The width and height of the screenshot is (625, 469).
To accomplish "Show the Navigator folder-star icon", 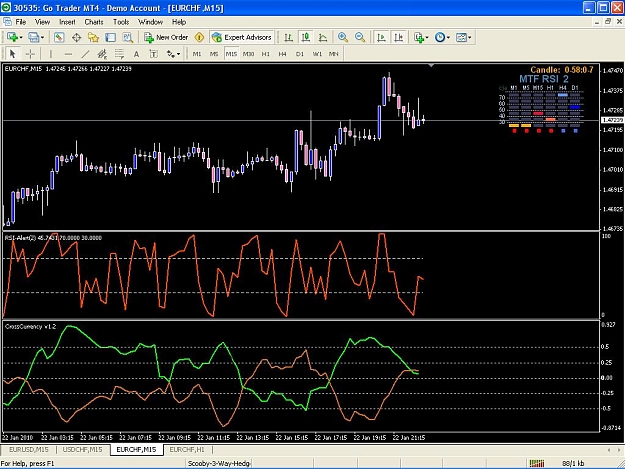I will pyautogui.click(x=93, y=37).
